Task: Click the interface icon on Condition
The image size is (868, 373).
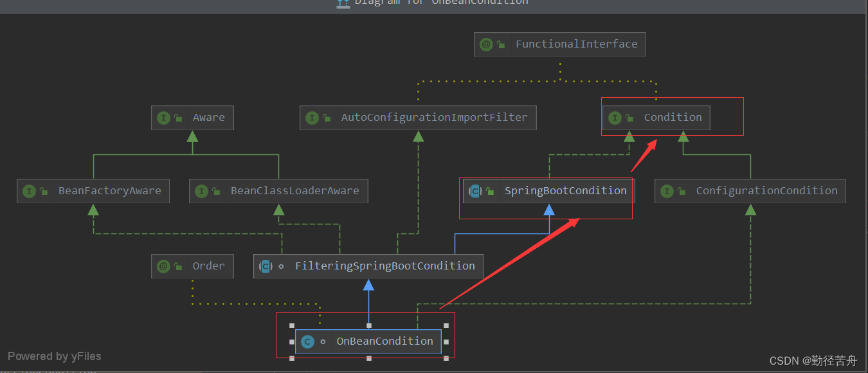Action: click(615, 118)
